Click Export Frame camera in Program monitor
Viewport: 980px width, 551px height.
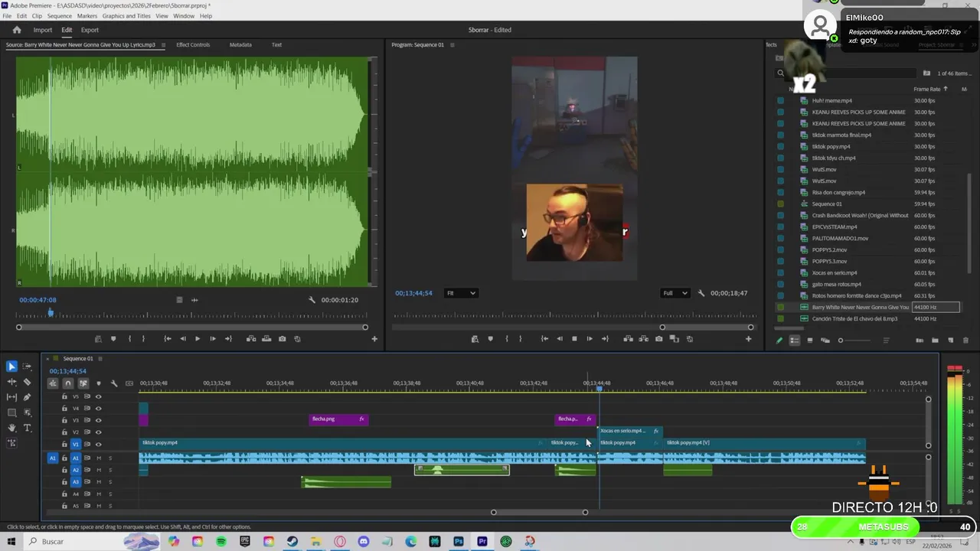[658, 339]
